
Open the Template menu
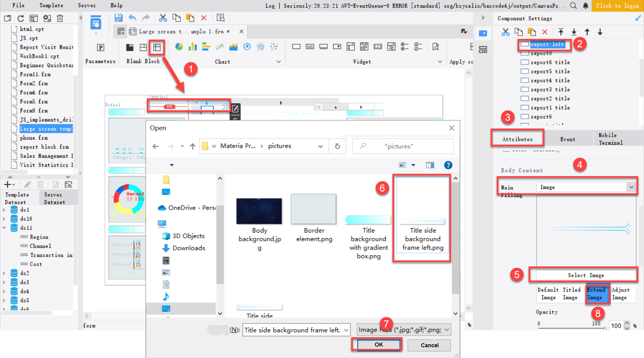pyautogui.click(x=51, y=5)
